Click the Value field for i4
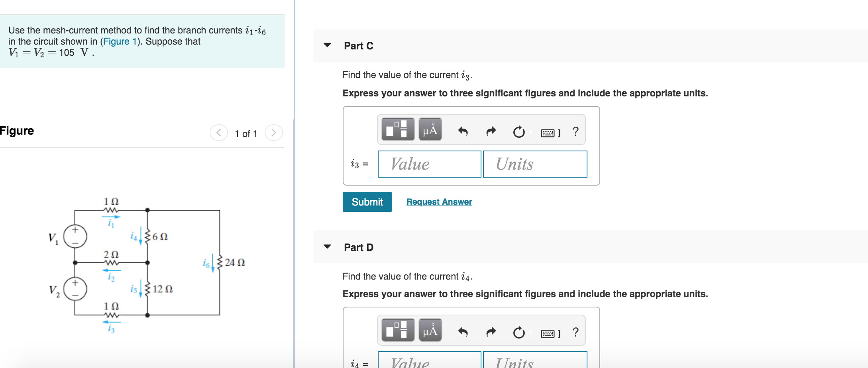This screenshot has width=868, height=368. coord(429,362)
